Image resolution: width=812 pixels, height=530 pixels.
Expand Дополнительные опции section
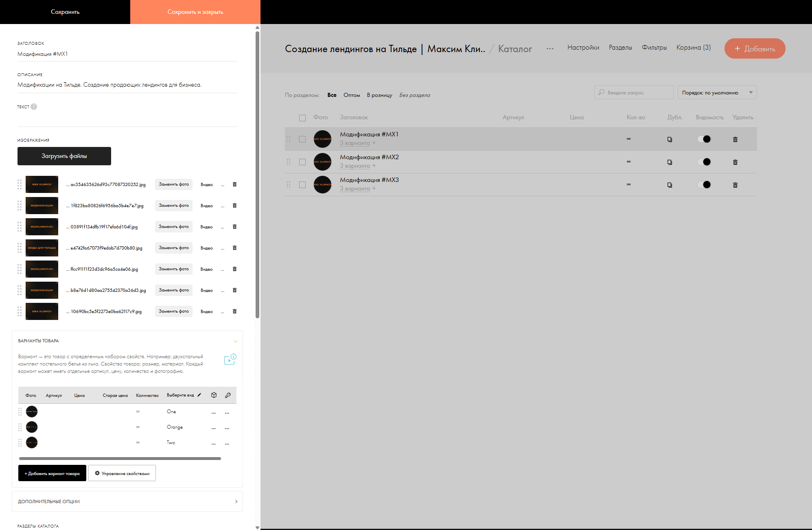click(x=236, y=502)
